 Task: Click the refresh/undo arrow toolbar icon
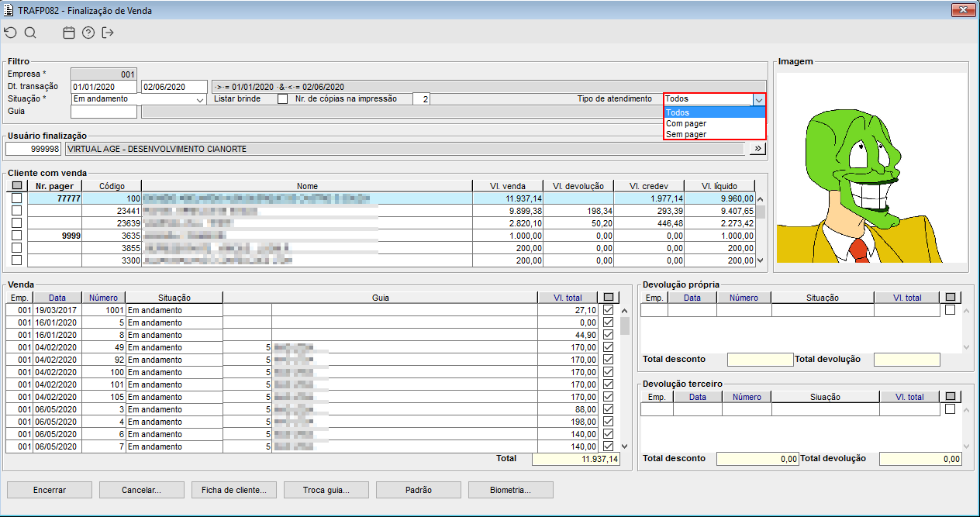point(10,33)
